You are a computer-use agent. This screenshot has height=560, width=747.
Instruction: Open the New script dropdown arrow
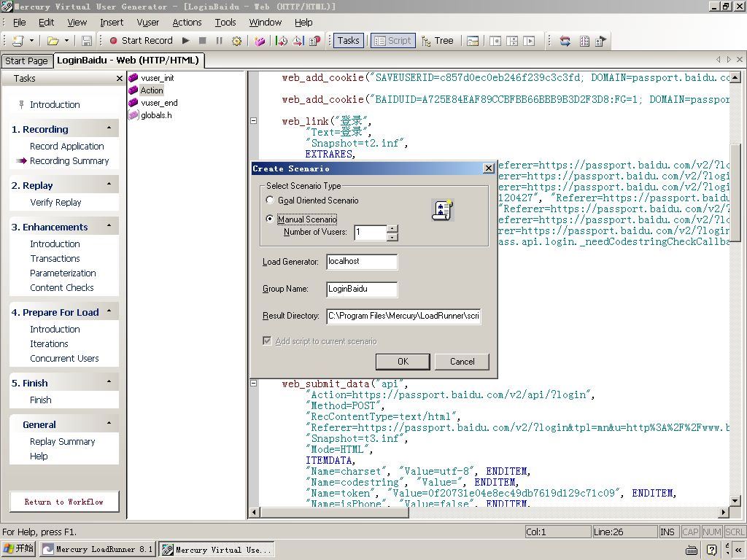tap(31, 41)
